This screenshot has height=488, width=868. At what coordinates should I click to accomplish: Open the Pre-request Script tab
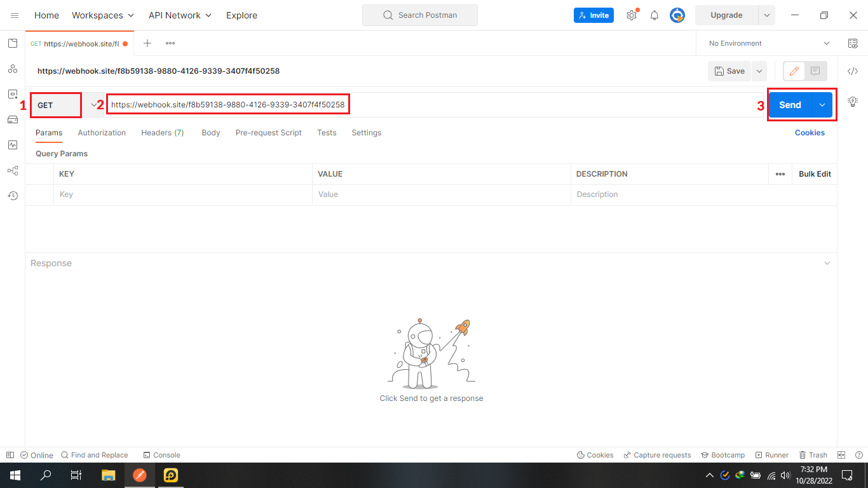pos(269,133)
